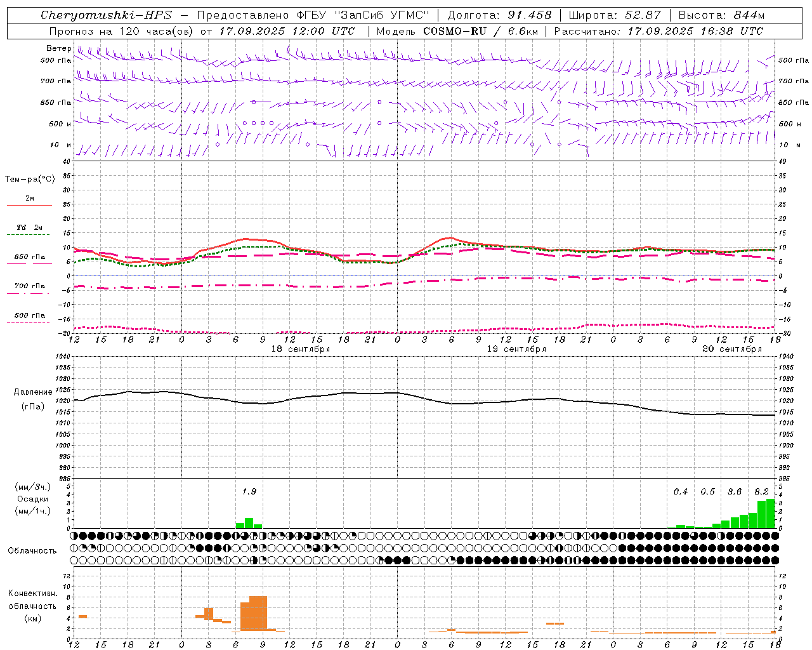
Task: Click the "18 сентября" date label
Action: 301,349
